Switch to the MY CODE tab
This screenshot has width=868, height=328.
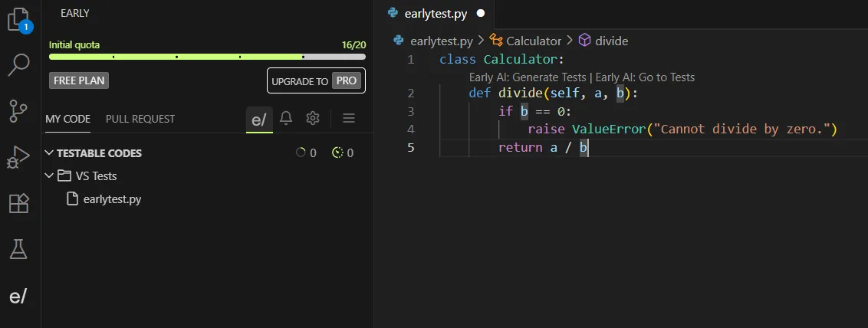coord(67,119)
